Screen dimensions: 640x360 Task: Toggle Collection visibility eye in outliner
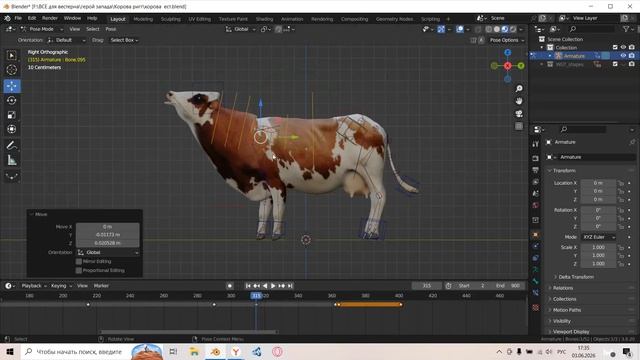tap(623, 47)
